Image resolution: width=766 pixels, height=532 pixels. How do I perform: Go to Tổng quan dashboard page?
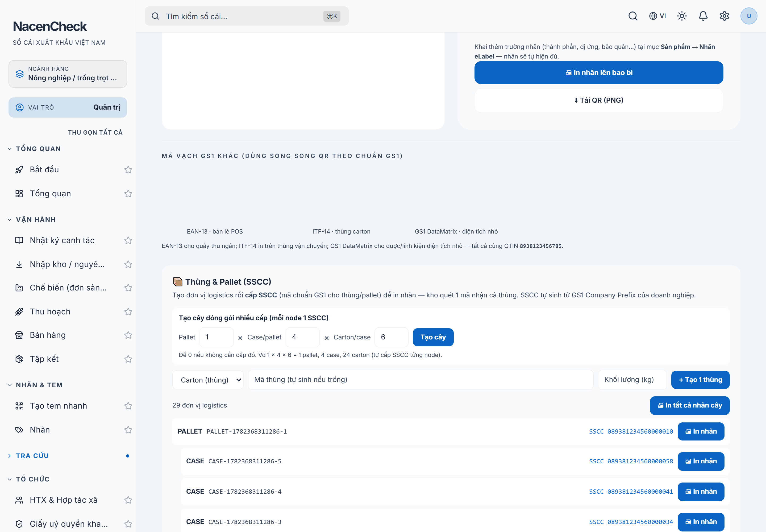click(x=67, y=194)
